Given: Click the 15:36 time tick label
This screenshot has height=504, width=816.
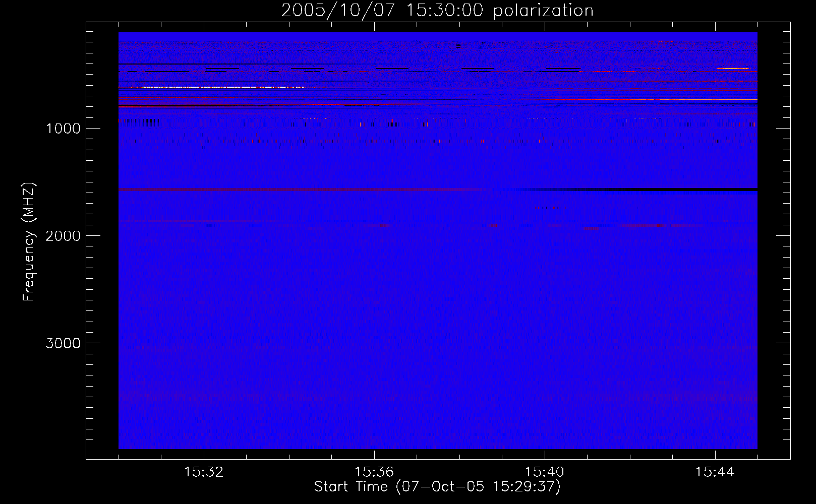Looking at the screenshot, I should tap(374, 472).
